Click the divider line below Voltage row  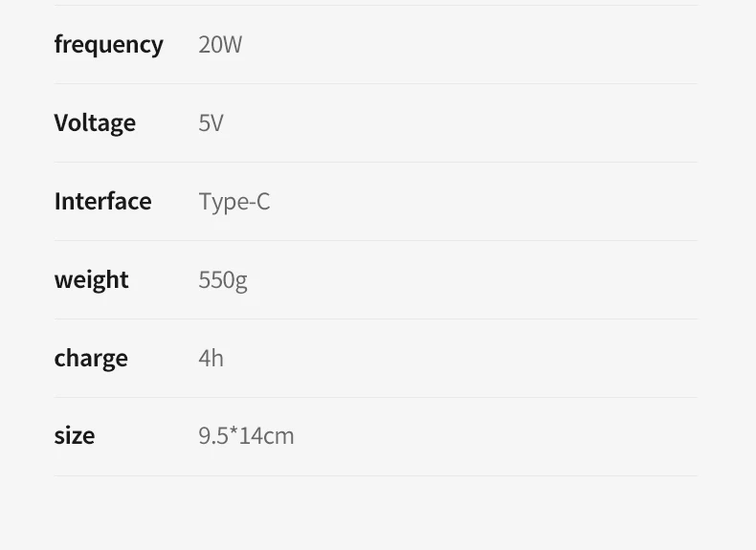(x=375, y=162)
